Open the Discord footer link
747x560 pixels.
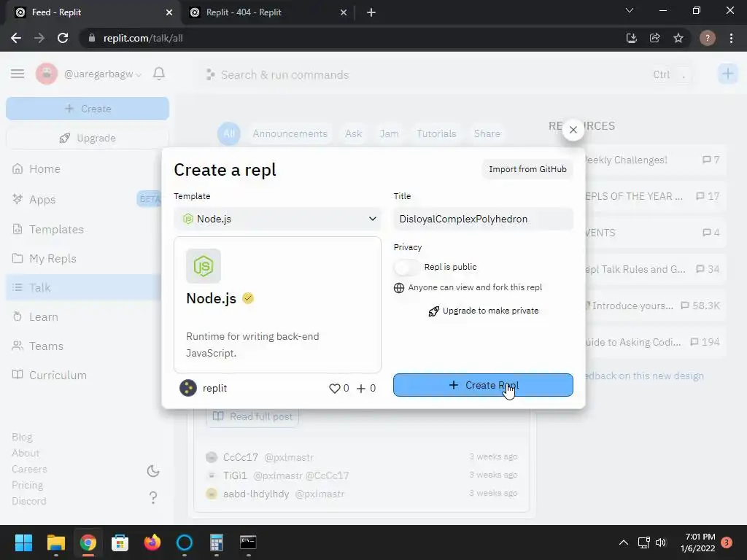coord(29,502)
